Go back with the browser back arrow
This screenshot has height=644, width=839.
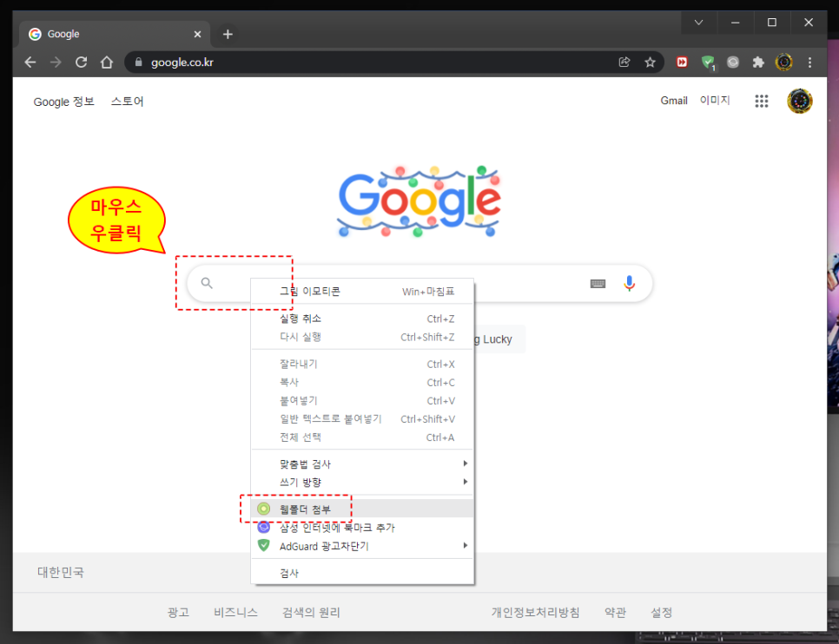point(30,62)
